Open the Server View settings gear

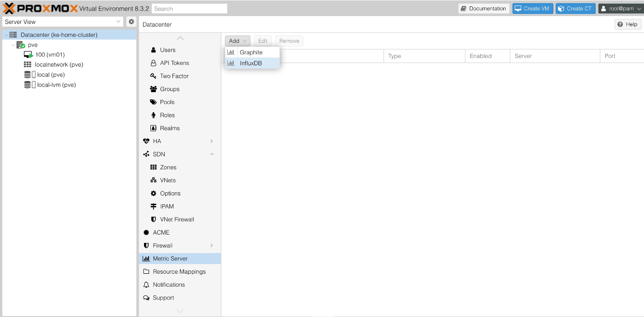pyautogui.click(x=131, y=22)
